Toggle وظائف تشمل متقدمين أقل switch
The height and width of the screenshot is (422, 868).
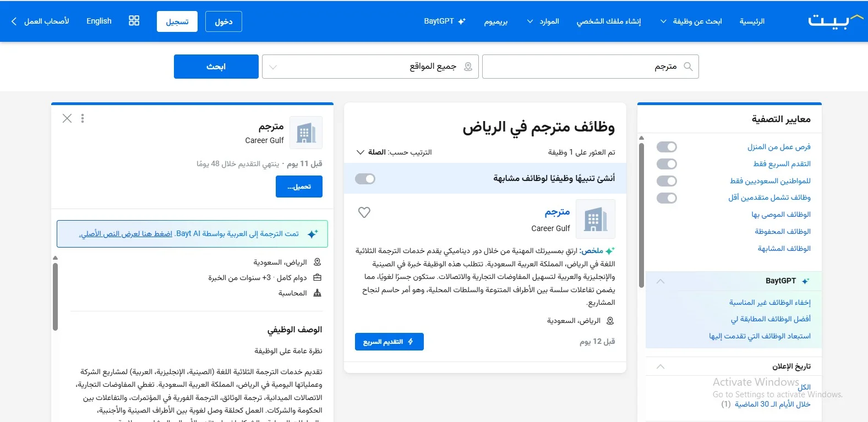(667, 198)
